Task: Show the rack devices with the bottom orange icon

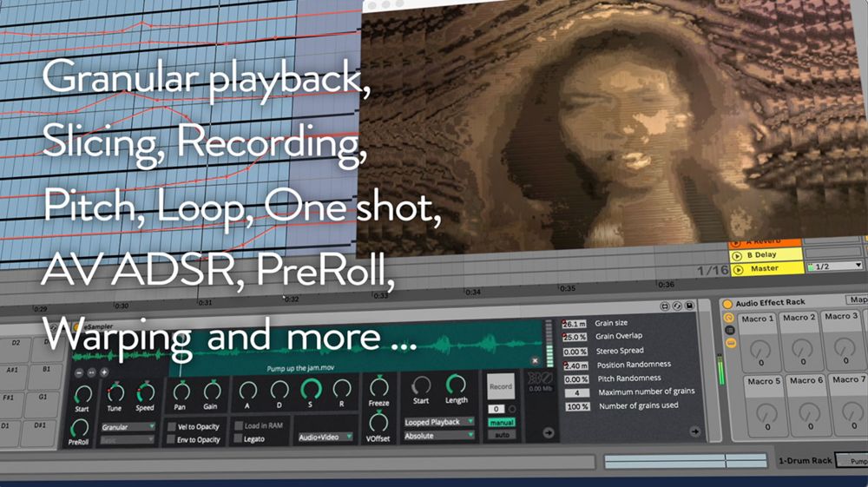Action: [731, 343]
